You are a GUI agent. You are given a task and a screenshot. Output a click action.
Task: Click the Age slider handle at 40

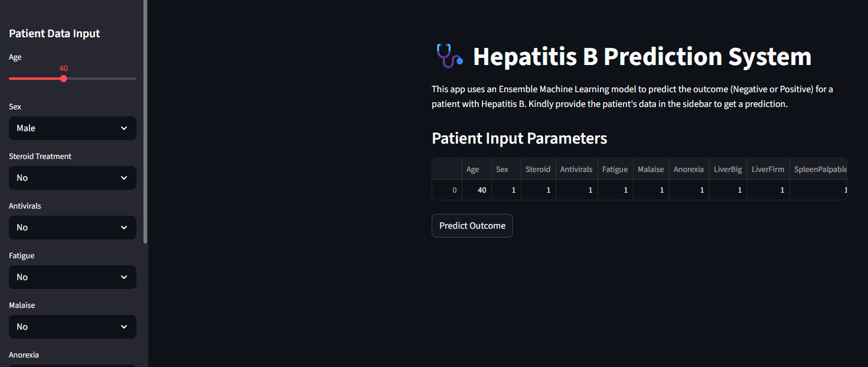click(x=63, y=78)
